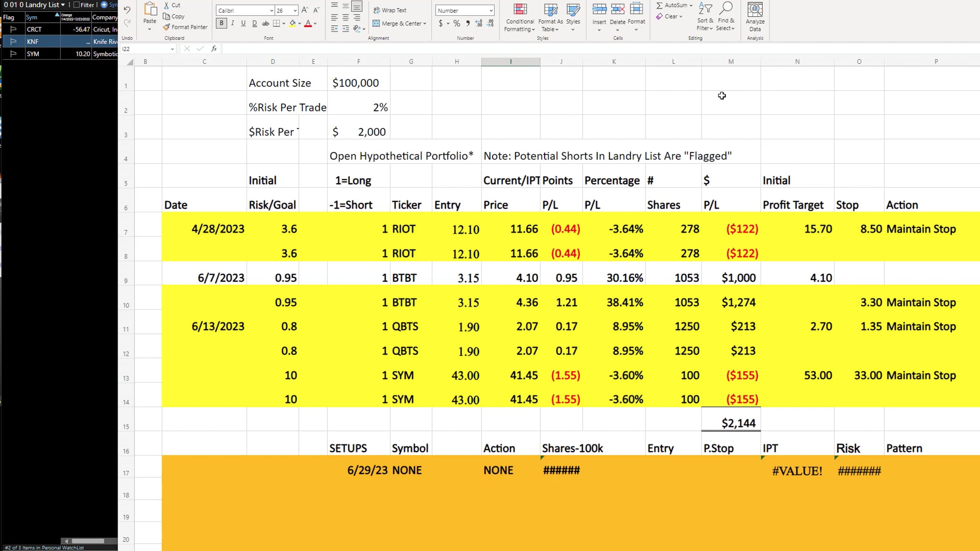This screenshot has height=551, width=980.
Task: Increase the cell indent
Action: 345,29
